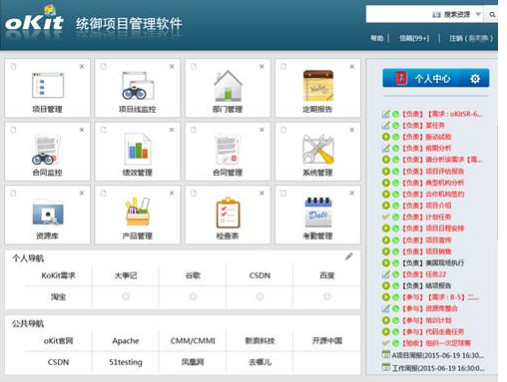507x382 pixels.
Task: Open the 大事记 navigation link
Action: point(126,276)
